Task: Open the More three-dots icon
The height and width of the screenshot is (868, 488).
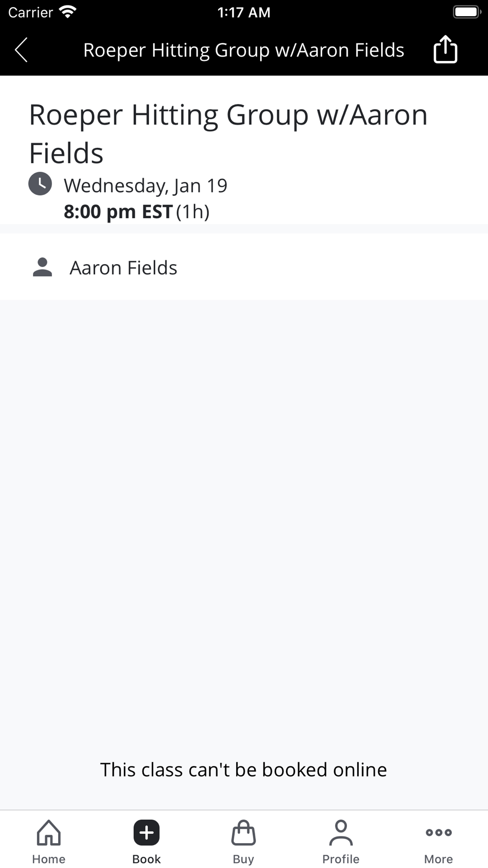Action: (438, 832)
